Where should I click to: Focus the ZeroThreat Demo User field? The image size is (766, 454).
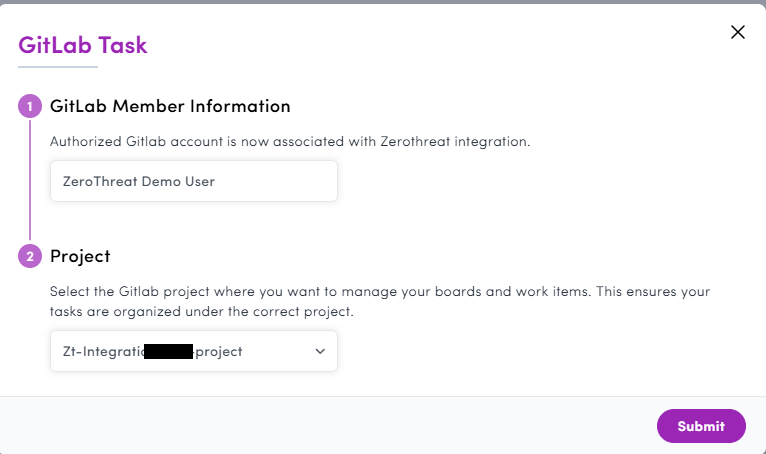pos(193,181)
